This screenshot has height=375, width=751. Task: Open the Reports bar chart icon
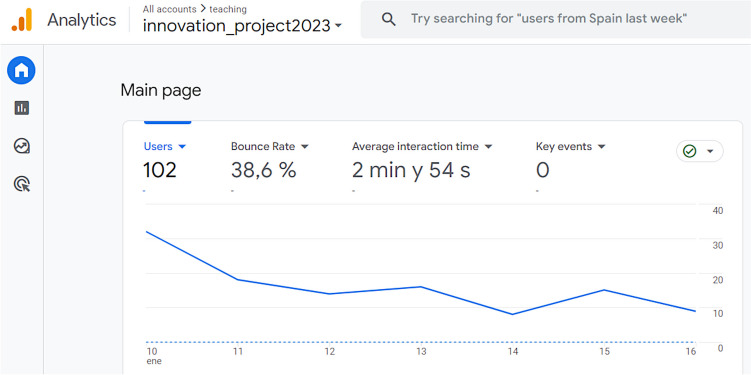22,108
